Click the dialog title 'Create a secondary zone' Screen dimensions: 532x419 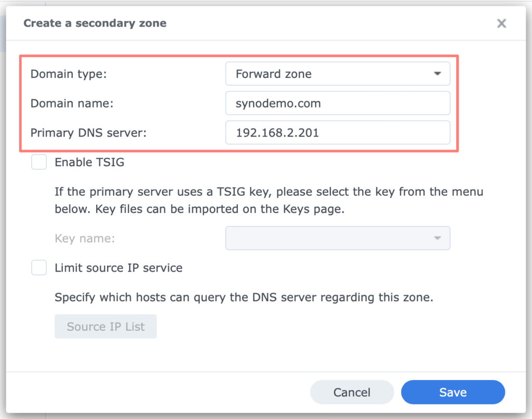95,23
